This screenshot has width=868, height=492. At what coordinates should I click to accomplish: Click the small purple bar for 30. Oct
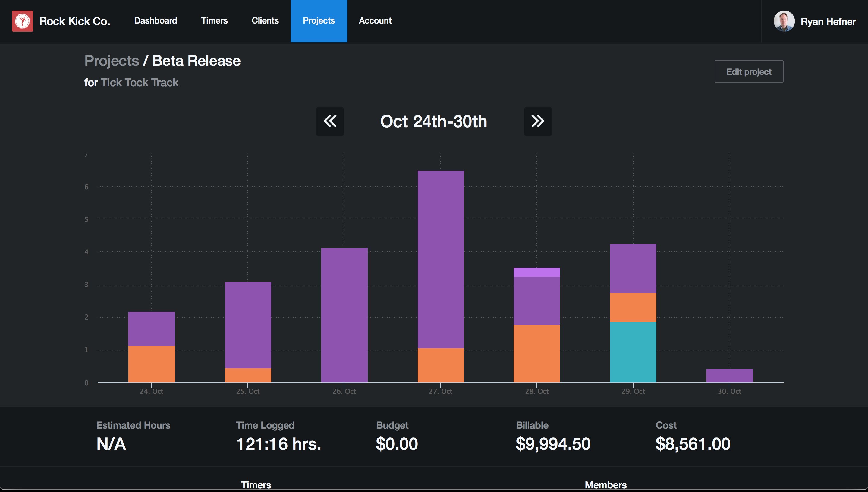coord(729,375)
